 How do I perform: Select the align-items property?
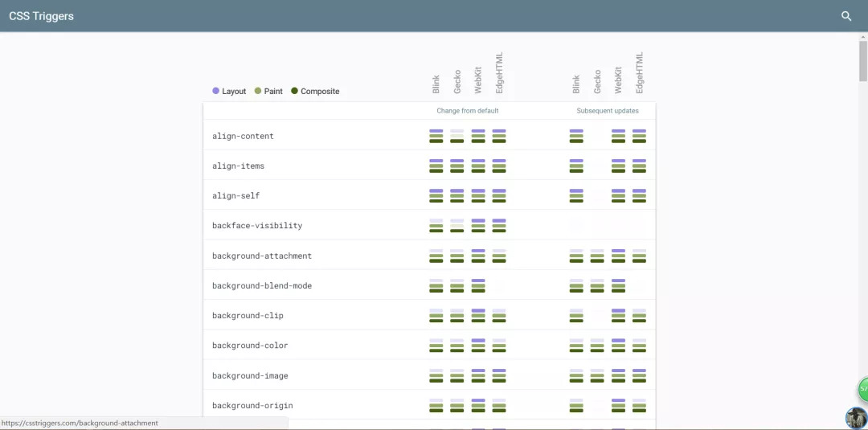point(238,166)
